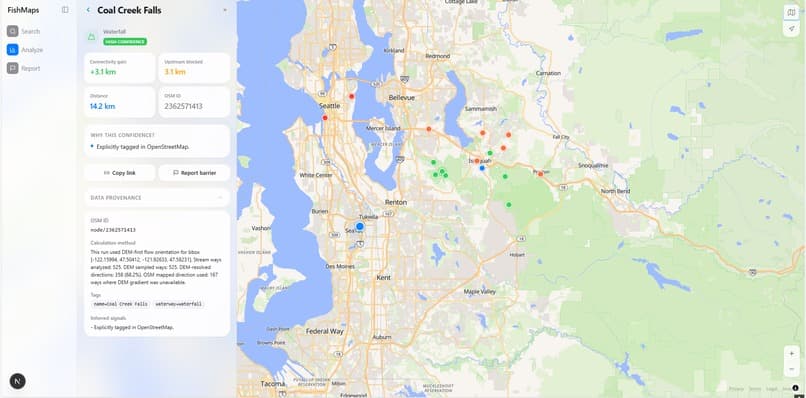Screen dimensions: 806x398
Task: Open the Search section icon
Action: coord(12,31)
